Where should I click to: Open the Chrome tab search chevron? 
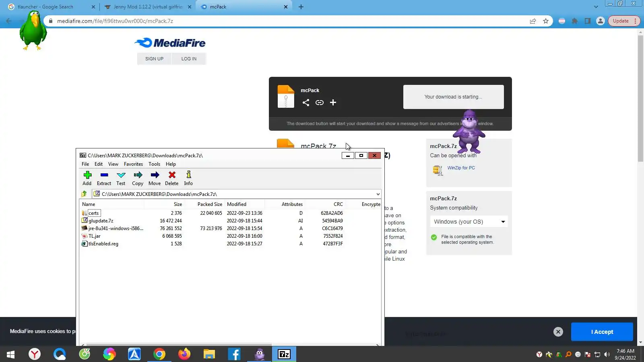(596, 7)
